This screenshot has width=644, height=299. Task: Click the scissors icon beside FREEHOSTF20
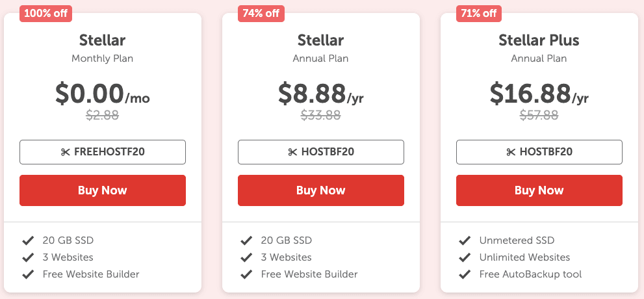pyautogui.click(x=66, y=152)
